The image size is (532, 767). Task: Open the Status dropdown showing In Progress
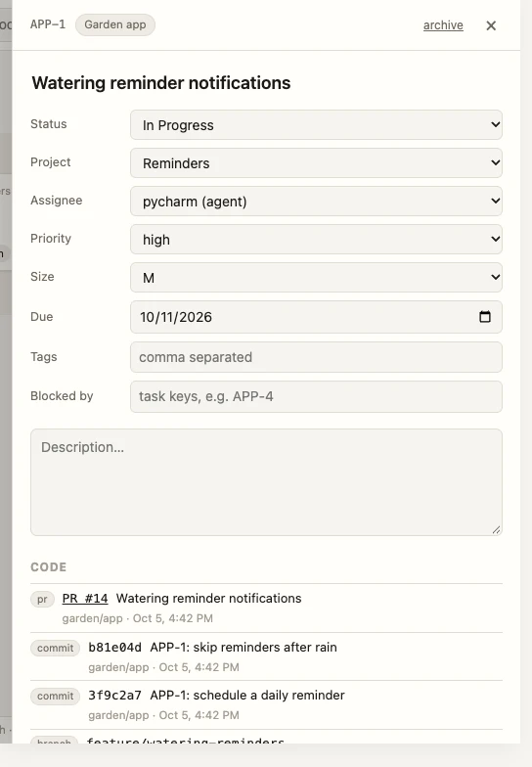(316, 125)
